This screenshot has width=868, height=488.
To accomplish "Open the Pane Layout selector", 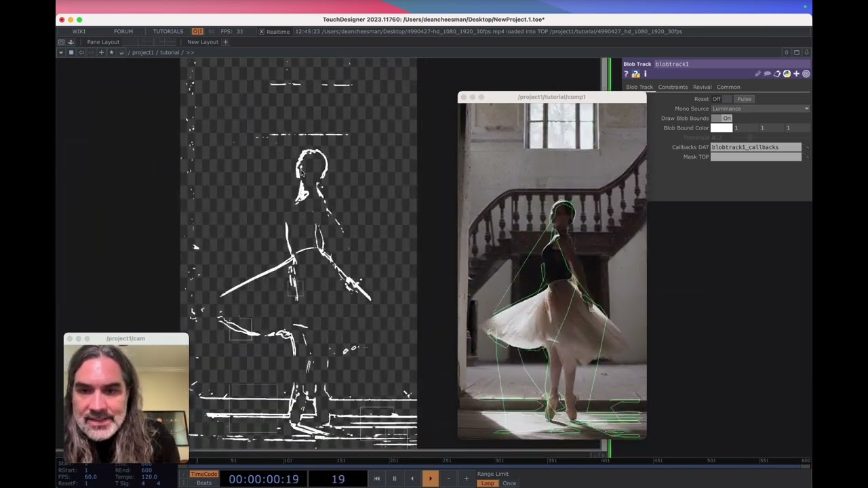I will click(103, 42).
